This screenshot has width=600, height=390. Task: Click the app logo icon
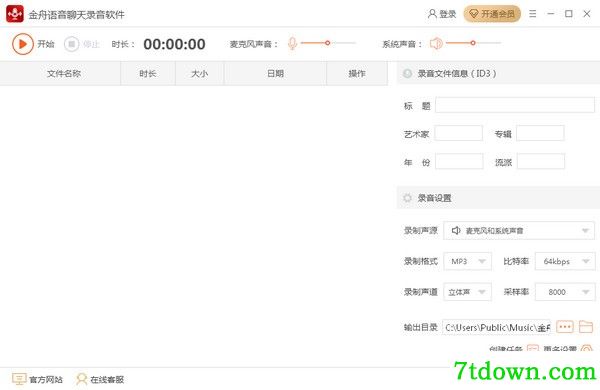[15, 14]
